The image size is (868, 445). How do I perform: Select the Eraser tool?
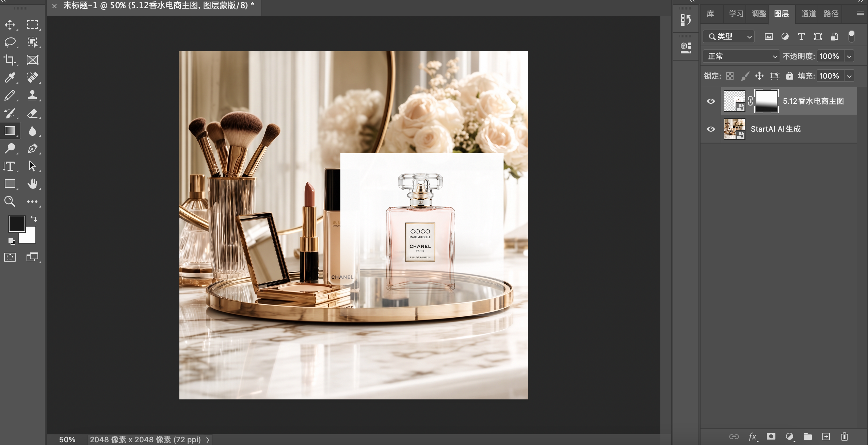(33, 113)
